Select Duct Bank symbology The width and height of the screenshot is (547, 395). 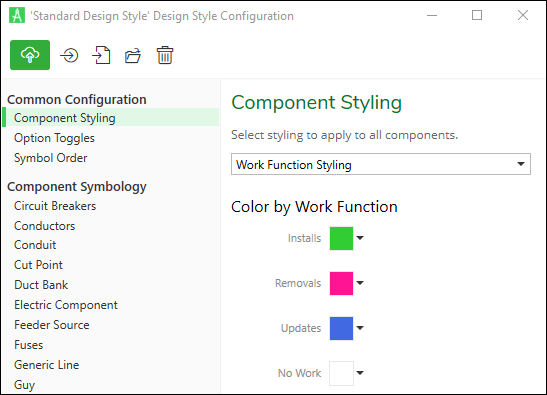pyautogui.click(x=41, y=285)
